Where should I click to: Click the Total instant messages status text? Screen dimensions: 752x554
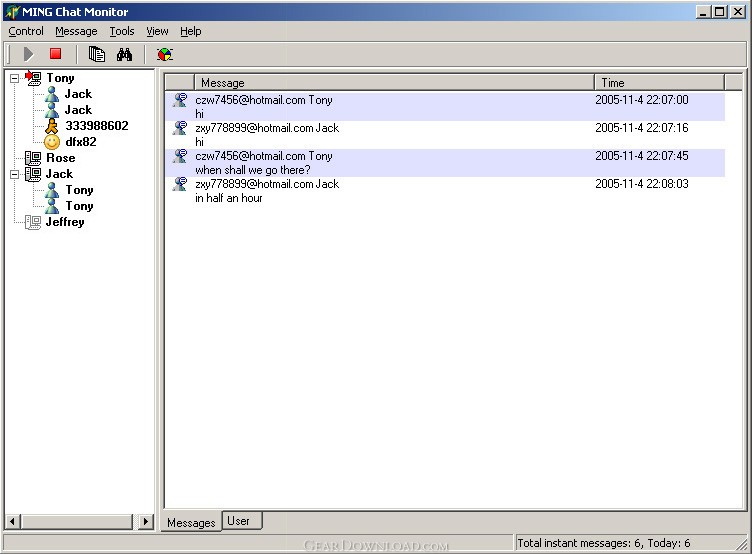pos(603,543)
